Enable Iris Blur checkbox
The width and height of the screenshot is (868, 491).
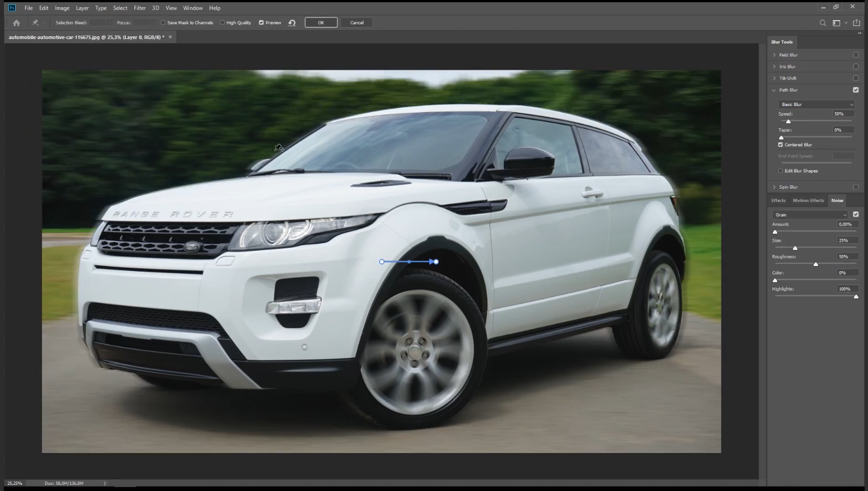[856, 66]
